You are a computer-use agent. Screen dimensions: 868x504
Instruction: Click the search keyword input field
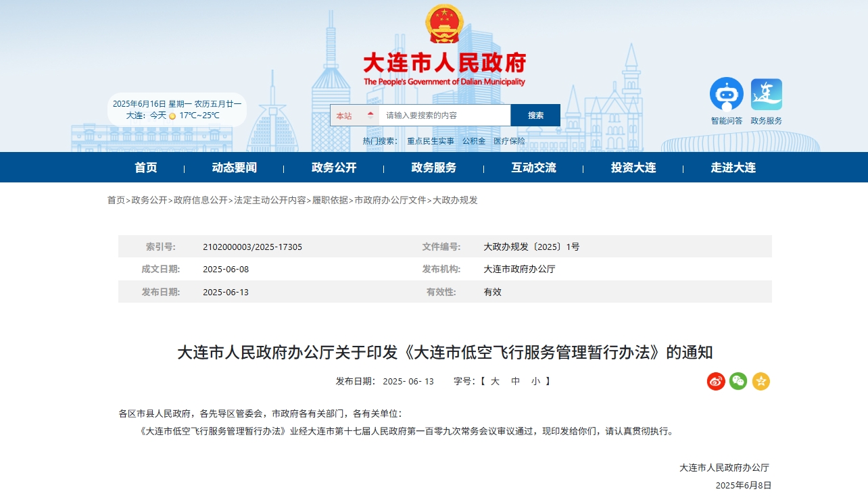444,116
